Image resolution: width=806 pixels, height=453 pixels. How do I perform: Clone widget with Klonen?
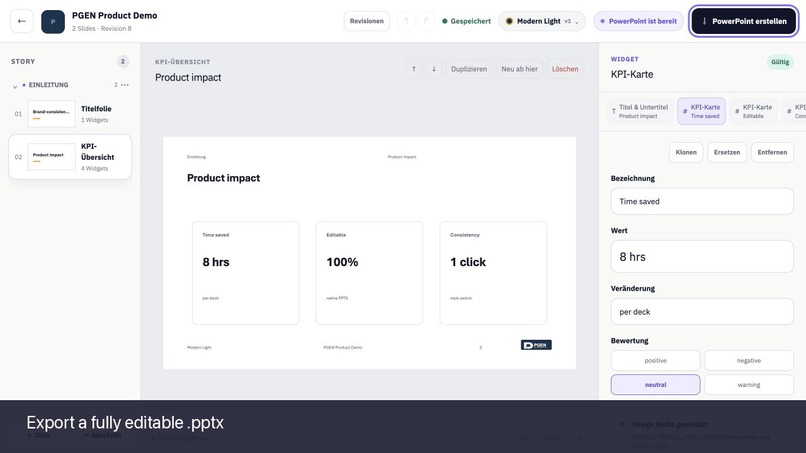point(686,152)
